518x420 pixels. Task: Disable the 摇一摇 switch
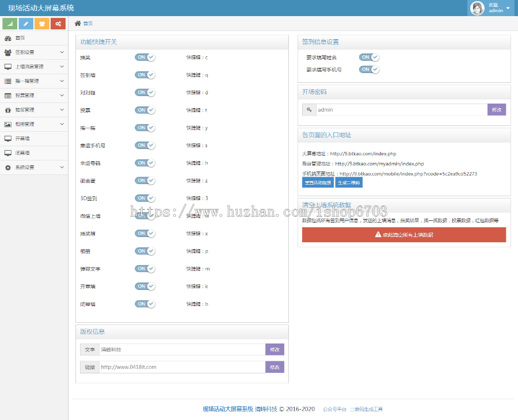pyautogui.click(x=145, y=128)
